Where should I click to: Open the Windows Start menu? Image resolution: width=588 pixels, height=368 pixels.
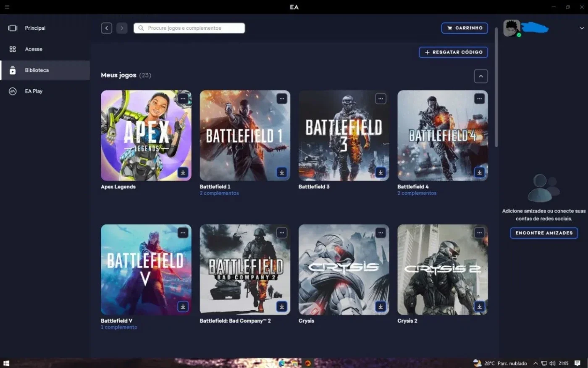[6, 363]
